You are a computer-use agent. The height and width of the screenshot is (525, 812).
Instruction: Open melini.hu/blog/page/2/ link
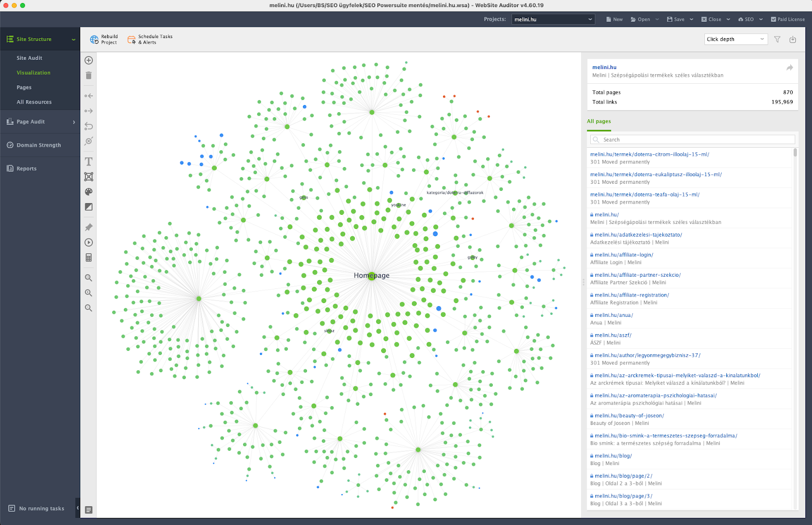(623, 476)
